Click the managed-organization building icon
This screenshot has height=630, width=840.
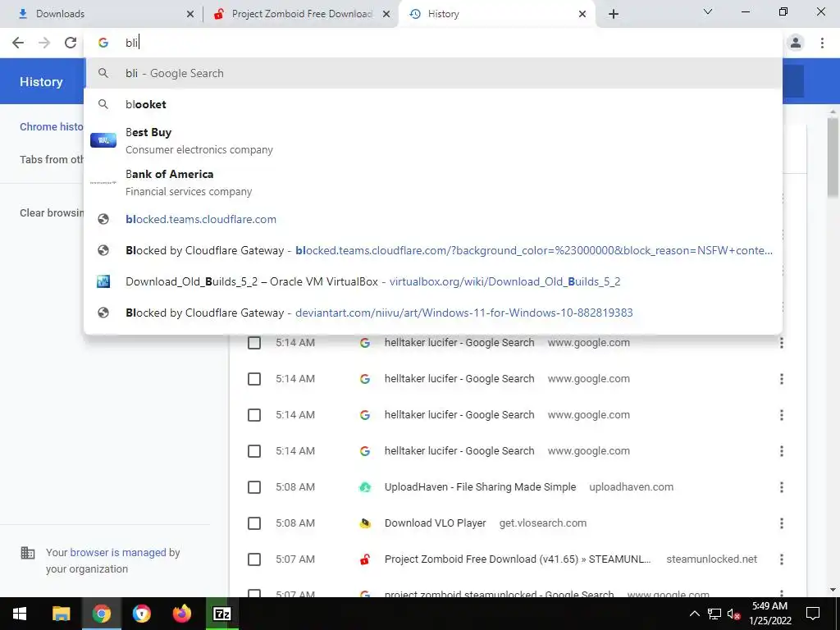point(28,553)
